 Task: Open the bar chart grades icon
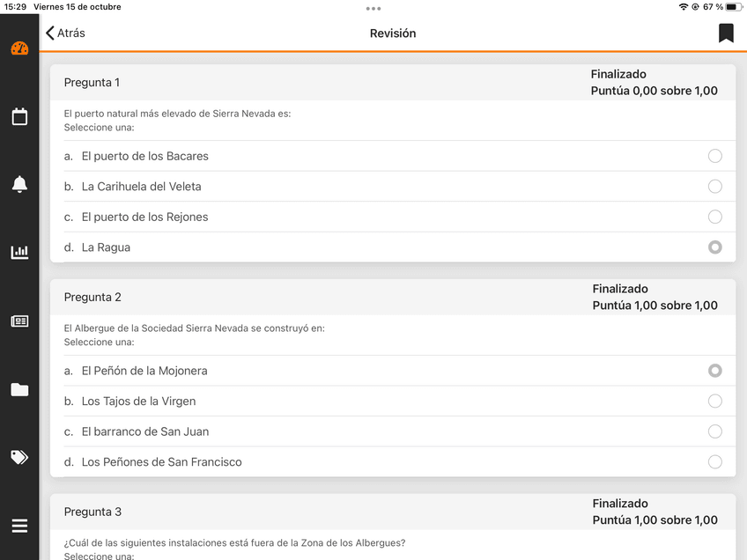19,253
